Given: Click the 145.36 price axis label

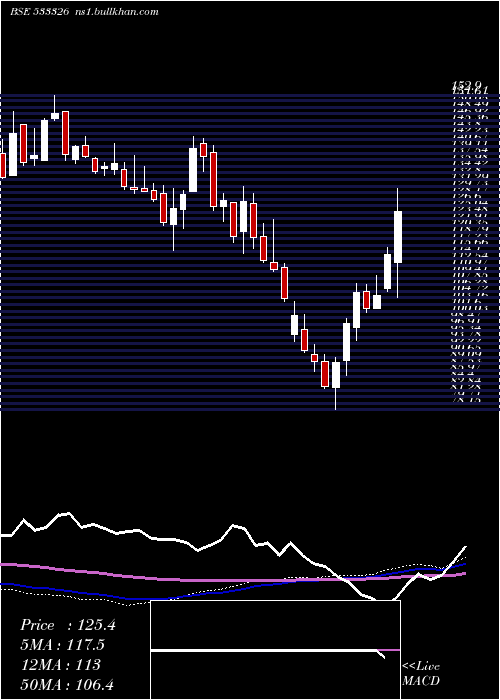Looking at the screenshot, I should click(x=470, y=117).
